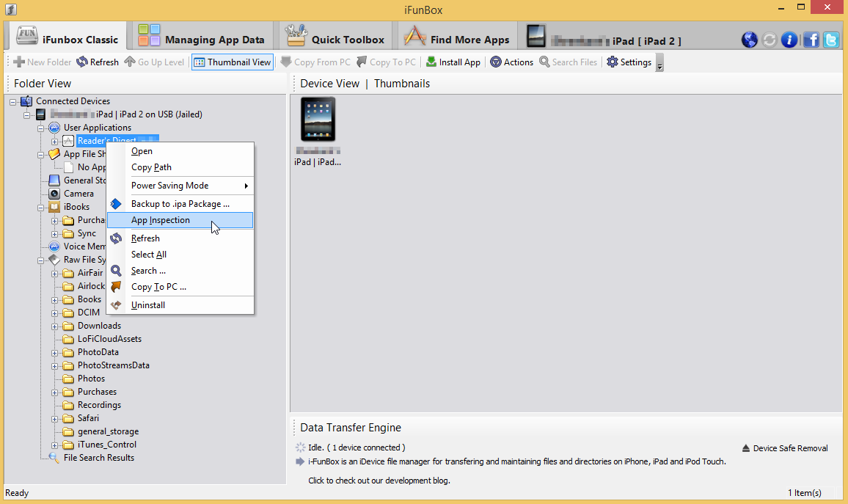The width and height of the screenshot is (848, 504).
Task: Choose Select All in context menu
Action: point(180,255)
